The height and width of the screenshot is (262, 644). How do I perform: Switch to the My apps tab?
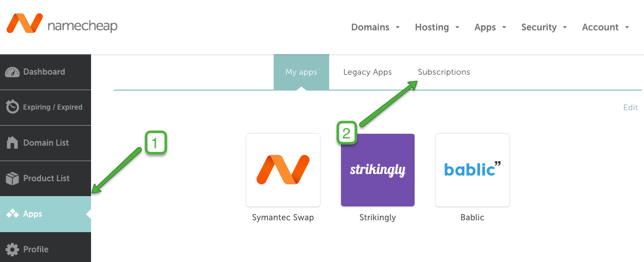pyautogui.click(x=301, y=72)
